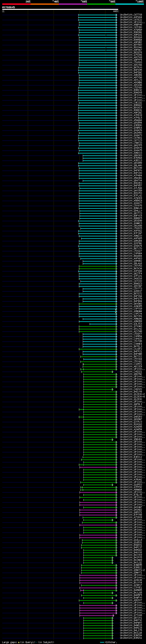This screenshot has height=644, width=146.
Task: Select the UniRef100_Q4ZH50 label
Action: coord(131,133)
